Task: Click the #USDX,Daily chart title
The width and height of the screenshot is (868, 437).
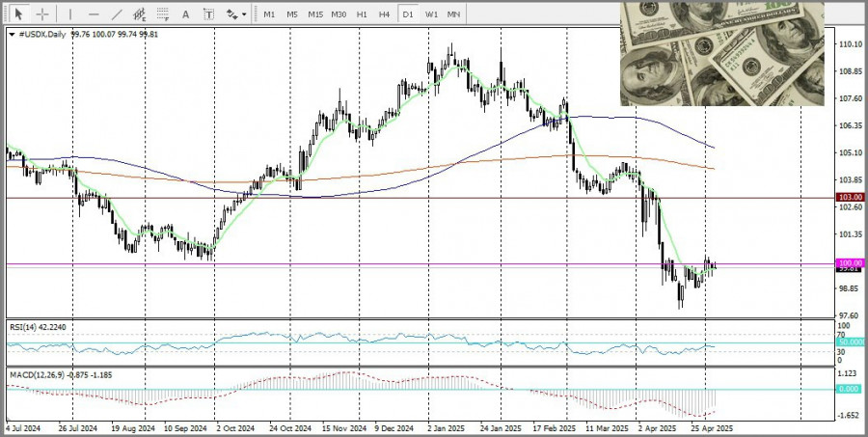Action: pyautogui.click(x=42, y=35)
